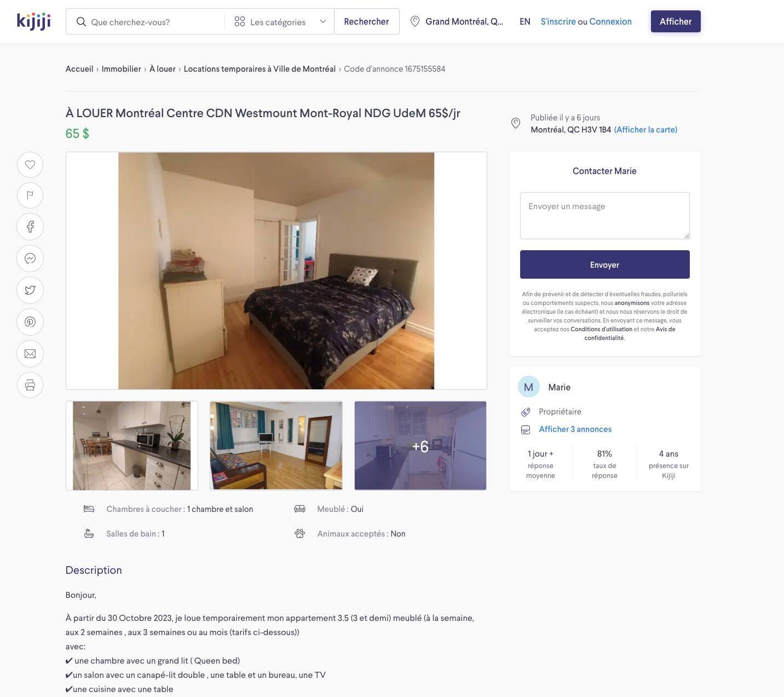The width and height of the screenshot is (784, 697).
Task: Go to Immobilier breadcrumb
Action: click(121, 69)
